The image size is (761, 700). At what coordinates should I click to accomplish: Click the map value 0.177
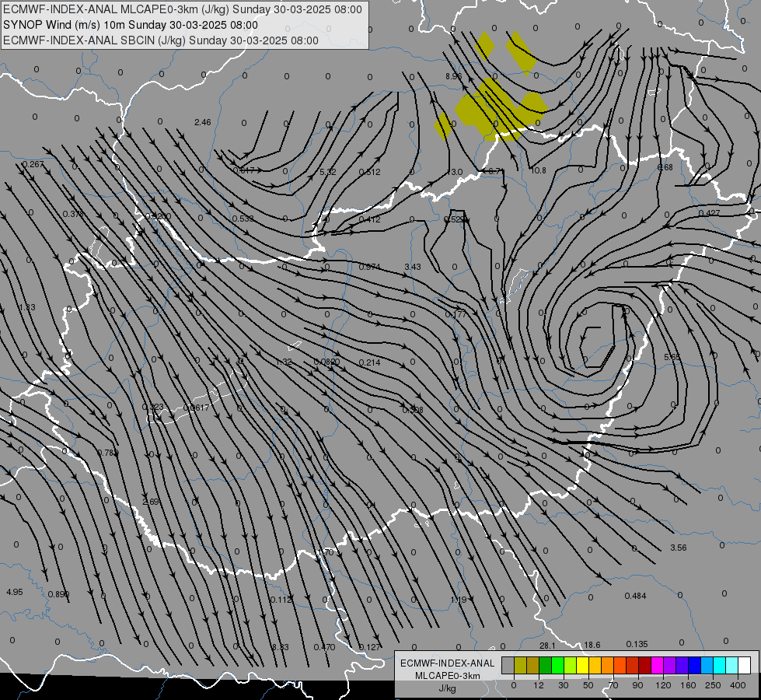click(456, 315)
